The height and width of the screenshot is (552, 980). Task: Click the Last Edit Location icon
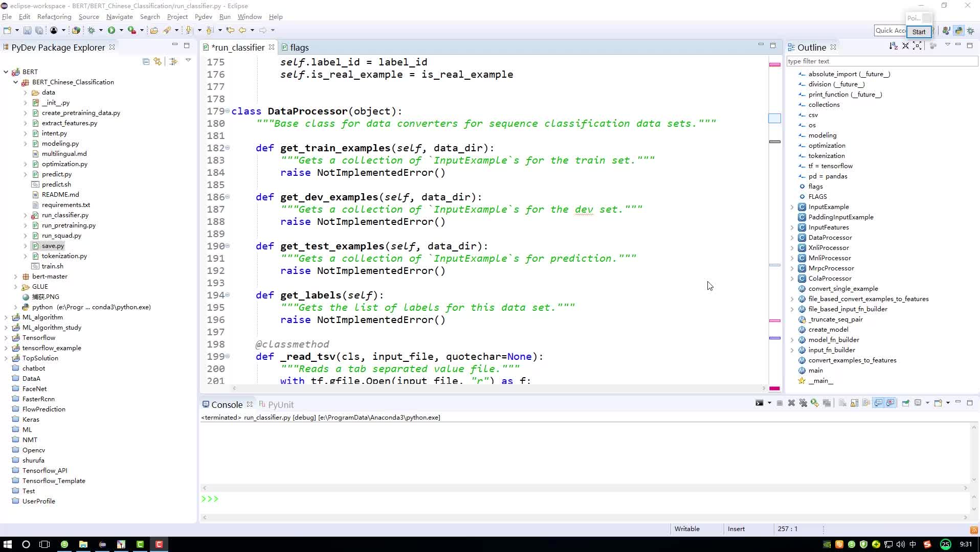(x=230, y=31)
